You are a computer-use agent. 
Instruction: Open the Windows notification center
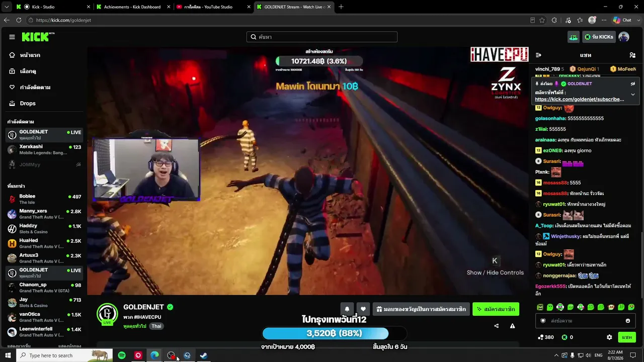pos(633,355)
